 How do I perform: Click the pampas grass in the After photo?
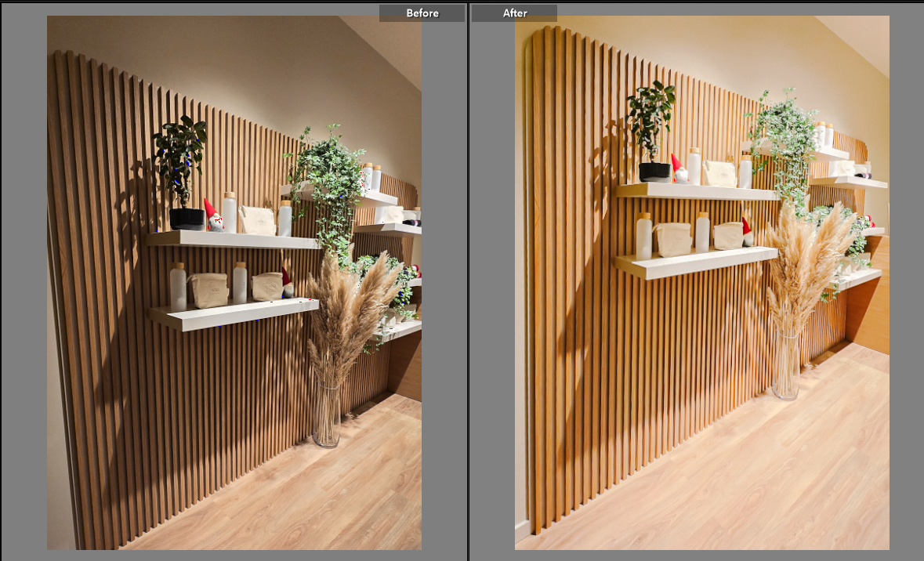pyautogui.click(x=807, y=259)
